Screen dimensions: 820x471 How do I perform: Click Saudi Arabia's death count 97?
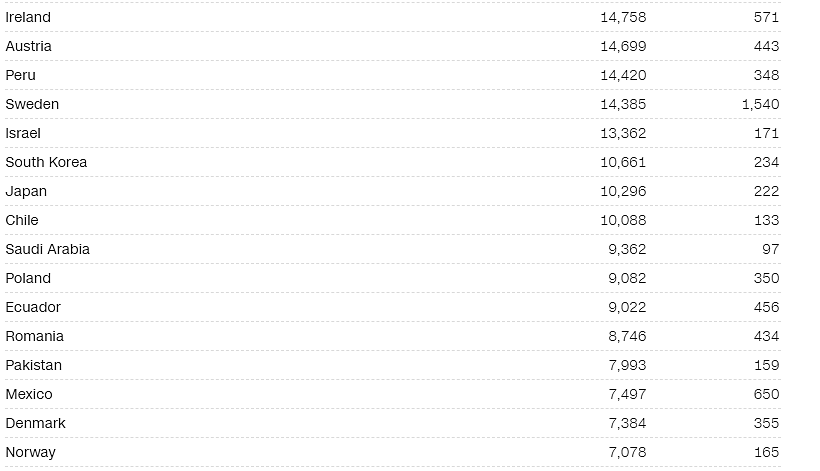[x=770, y=249]
